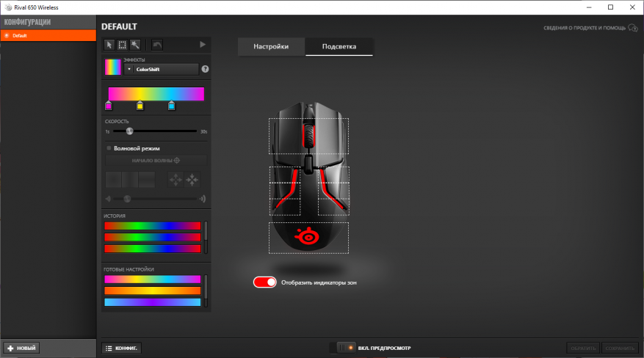
Task: Select the magic wand selection tool
Action: point(135,45)
